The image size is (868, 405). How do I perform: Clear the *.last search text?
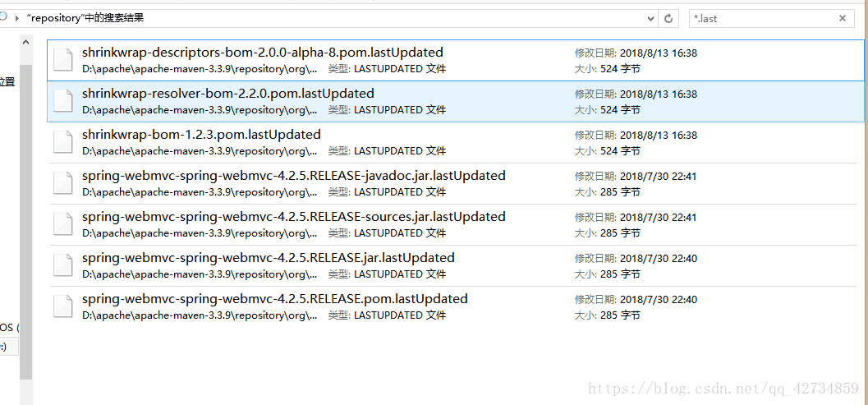click(x=843, y=18)
